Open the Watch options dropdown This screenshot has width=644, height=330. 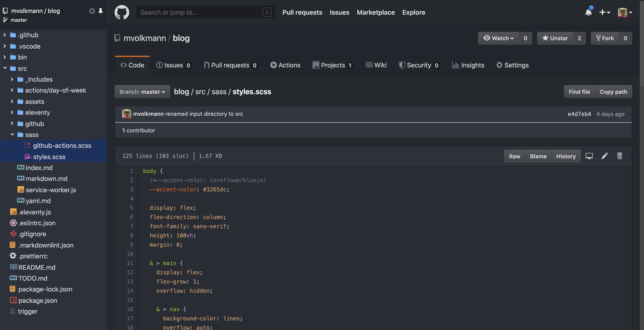pyautogui.click(x=498, y=38)
